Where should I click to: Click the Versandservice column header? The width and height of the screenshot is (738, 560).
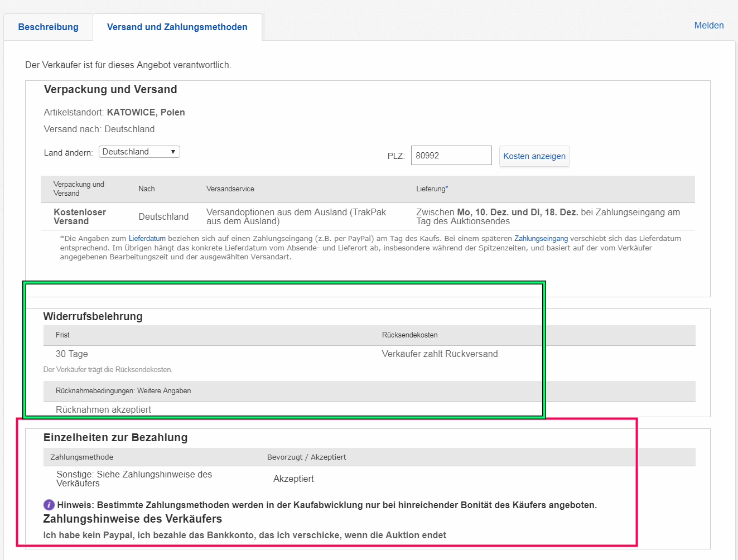tap(230, 189)
